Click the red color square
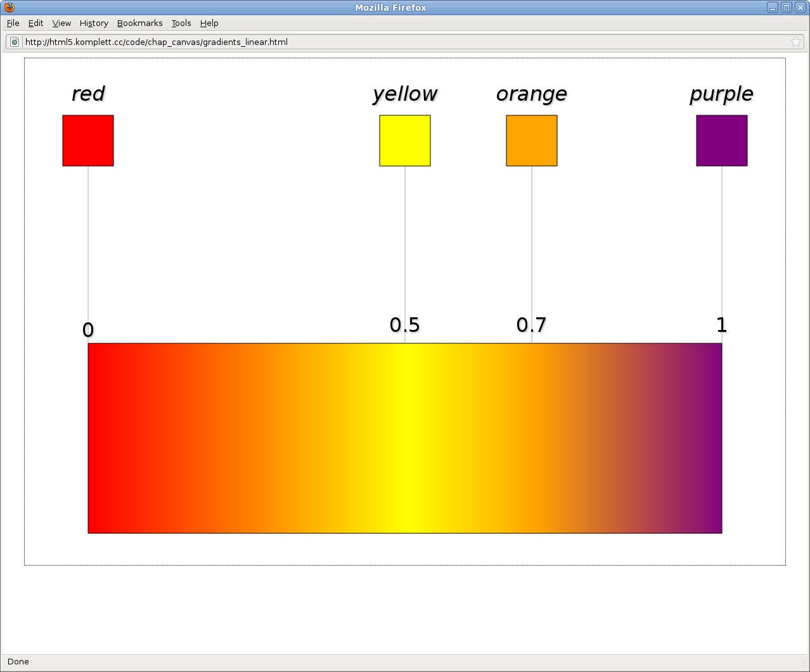This screenshot has height=672, width=810. click(88, 141)
